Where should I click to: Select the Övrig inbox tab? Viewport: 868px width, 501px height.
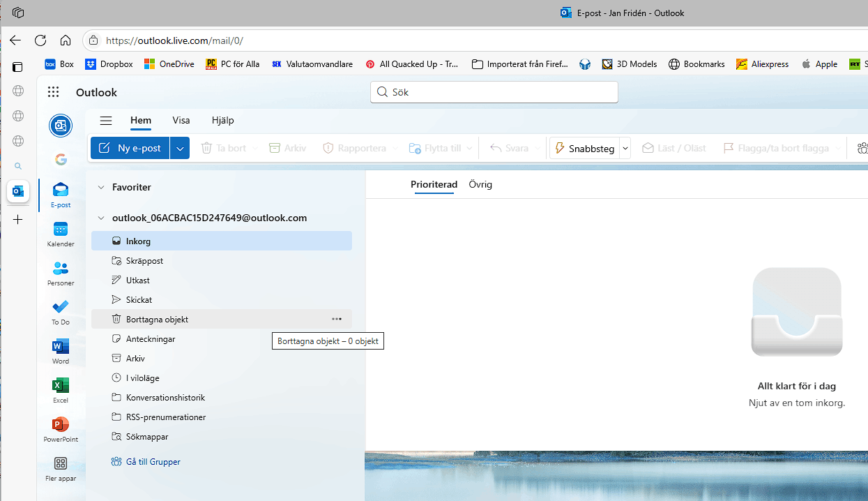480,184
